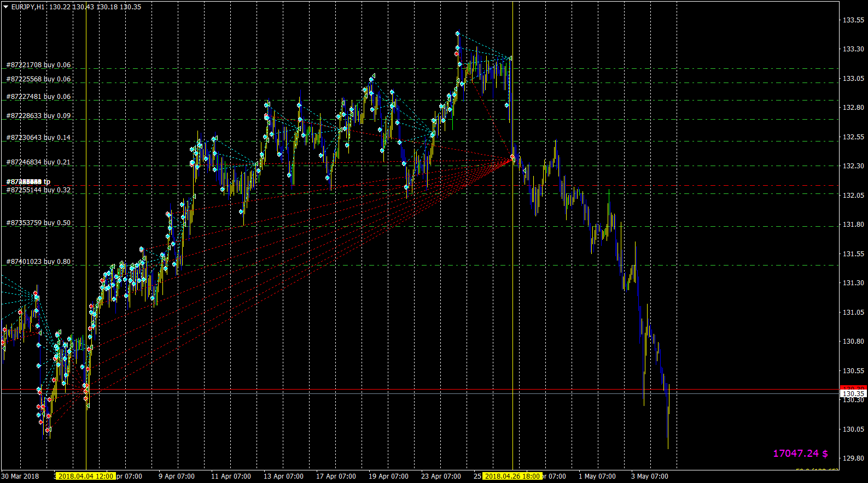Select the #87228633 buy 0.09 order label
The image size is (868, 483).
point(38,116)
